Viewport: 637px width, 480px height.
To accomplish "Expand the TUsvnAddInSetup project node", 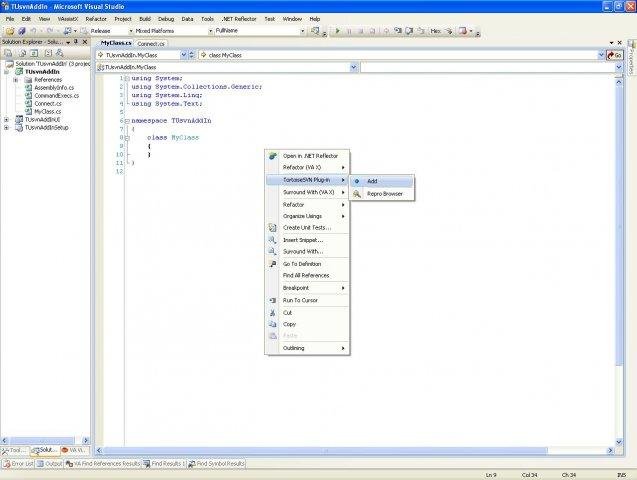I will click(6, 128).
